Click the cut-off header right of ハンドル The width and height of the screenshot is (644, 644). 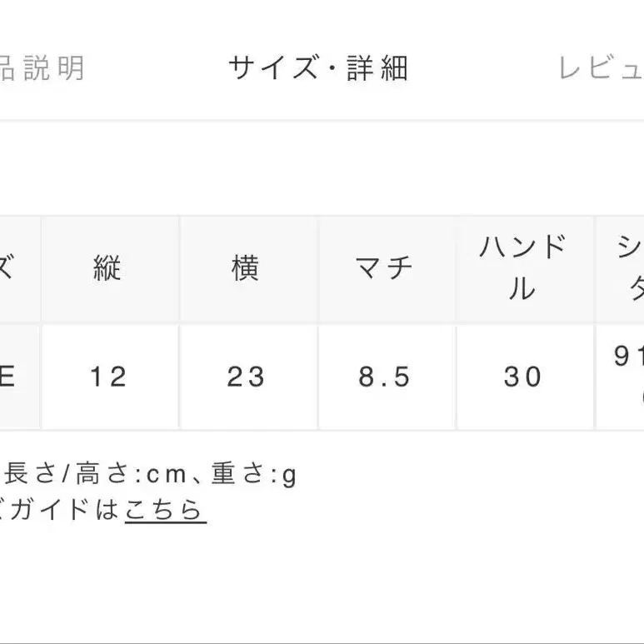pyautogui.click(x=621, y=269)
